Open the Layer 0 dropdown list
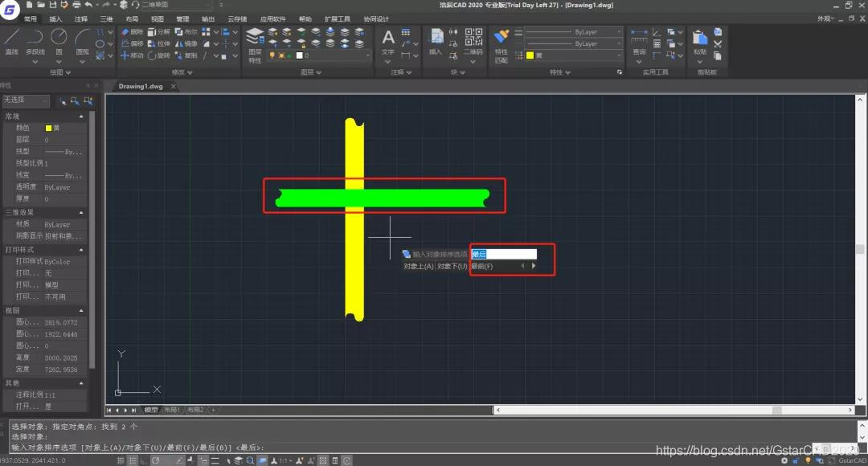868x466 pixels. click(318, 55)
